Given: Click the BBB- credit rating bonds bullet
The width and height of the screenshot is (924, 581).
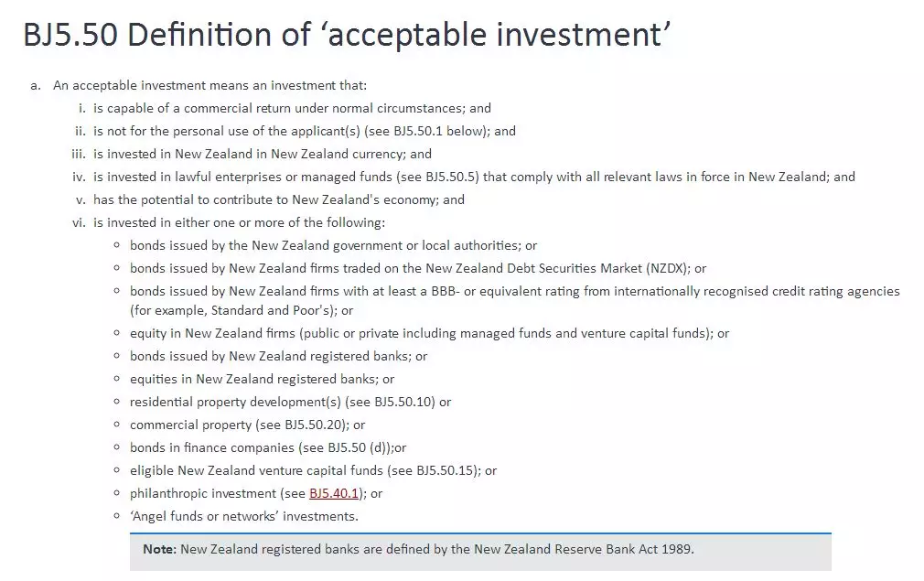Looking at the screenshot, I should pos(514,291).
